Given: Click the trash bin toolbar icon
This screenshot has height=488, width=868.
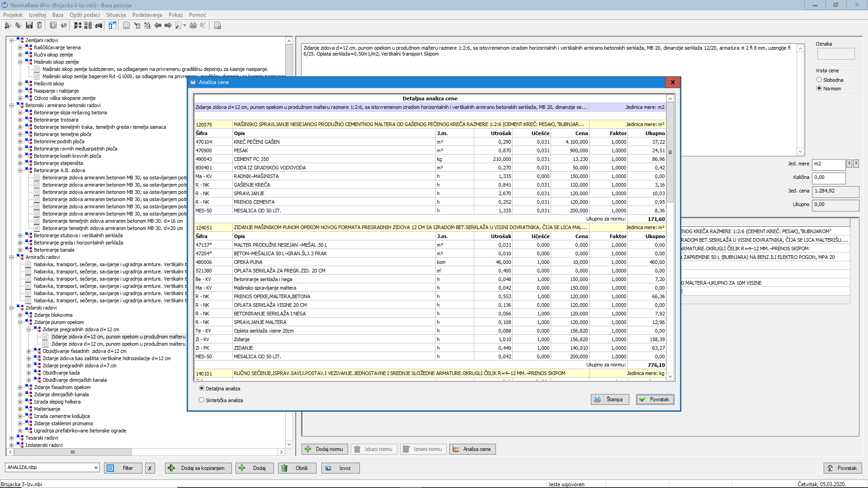Looking at the screenshot, I should (39, 26).
